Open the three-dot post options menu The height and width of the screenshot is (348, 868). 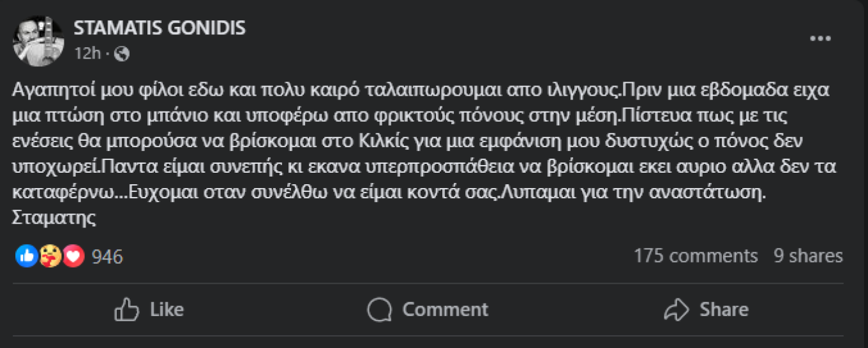(x=820, y=39)
